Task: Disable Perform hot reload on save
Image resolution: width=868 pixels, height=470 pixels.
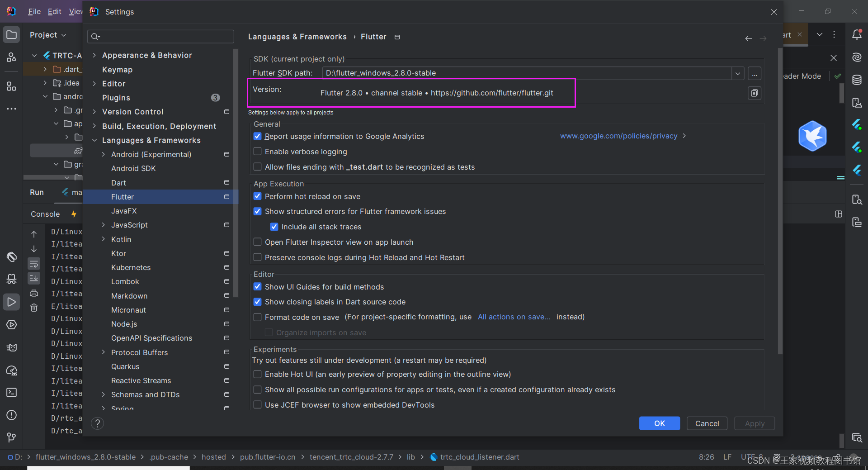Action: [x=258, y=196]
